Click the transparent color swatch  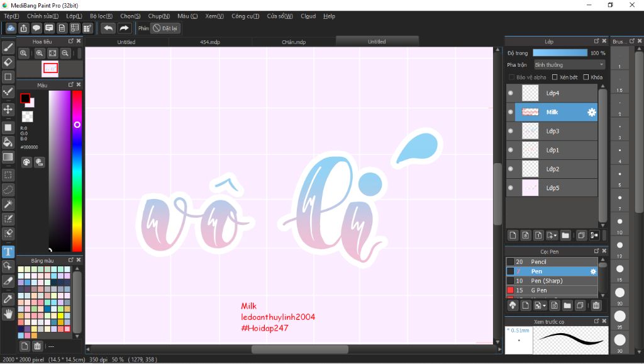click(28, 117)
